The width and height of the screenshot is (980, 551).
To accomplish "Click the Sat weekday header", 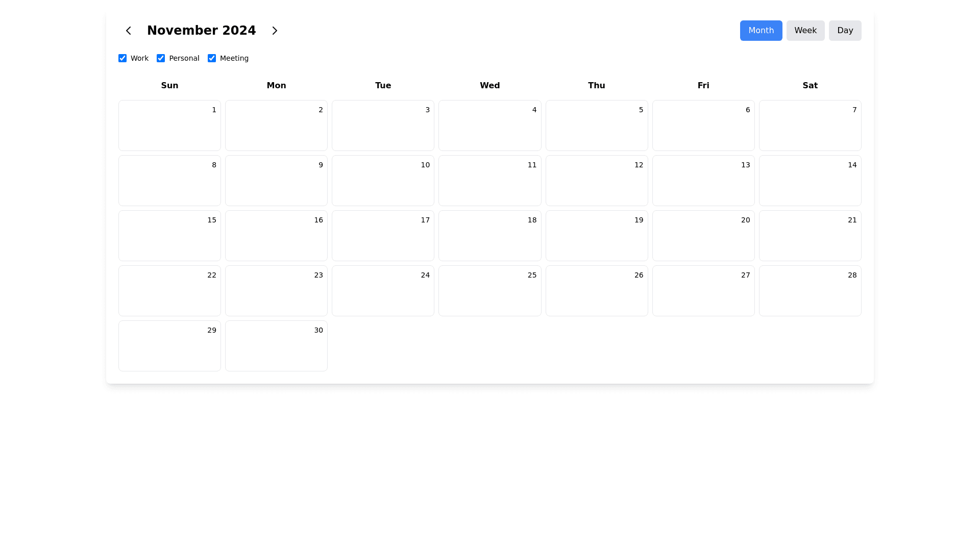I will coord(810,86).
